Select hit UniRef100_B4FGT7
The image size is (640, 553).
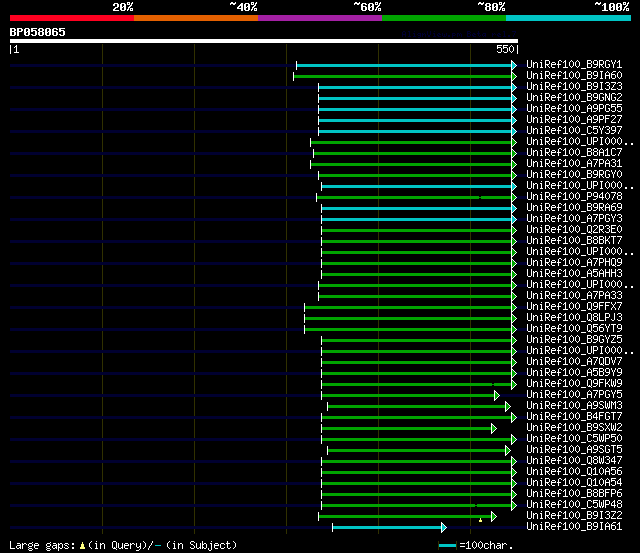click(574, 417)
